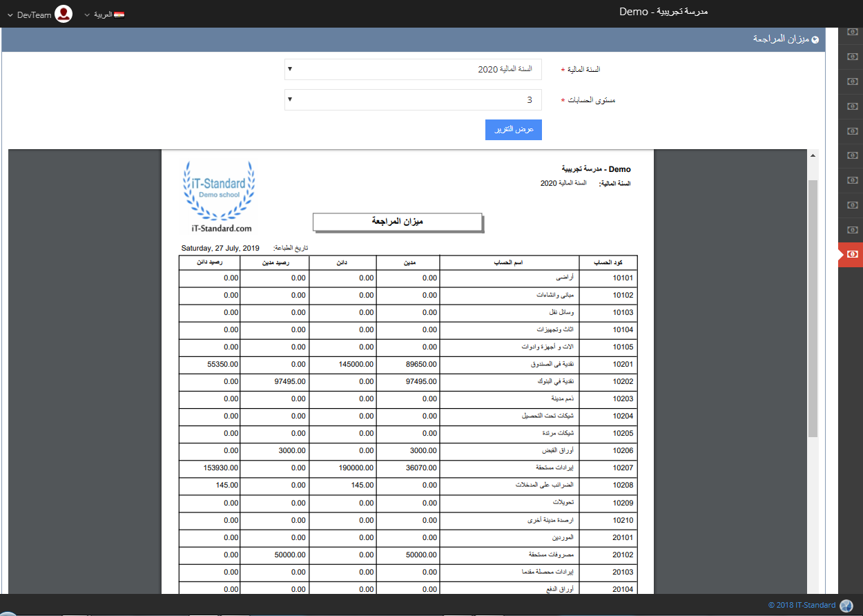Screen dimensions: 863x616
Task: Open the السنة المالية fiscal year dropdown
Action: point(413,70)
